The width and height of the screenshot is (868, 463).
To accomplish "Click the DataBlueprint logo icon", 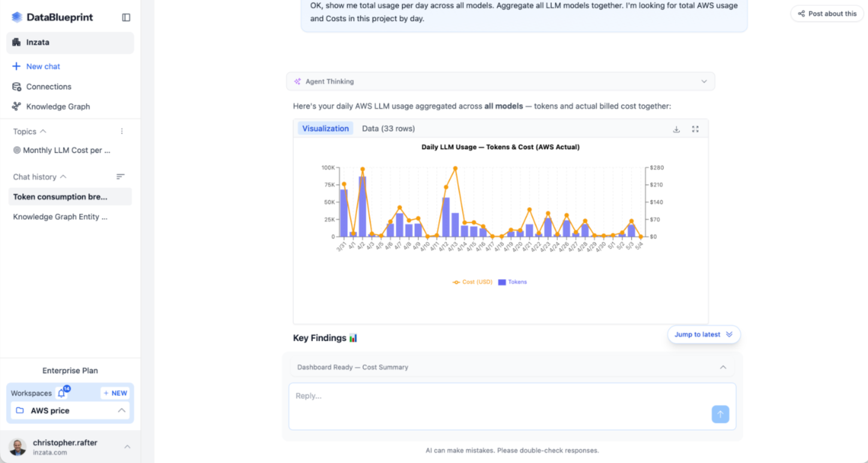I will click(x=17, y=17).
